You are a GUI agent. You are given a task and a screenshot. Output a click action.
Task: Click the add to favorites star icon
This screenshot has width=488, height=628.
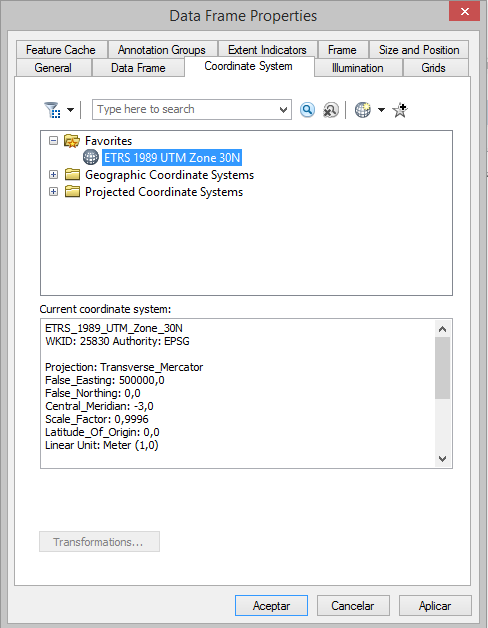(400, 110)
